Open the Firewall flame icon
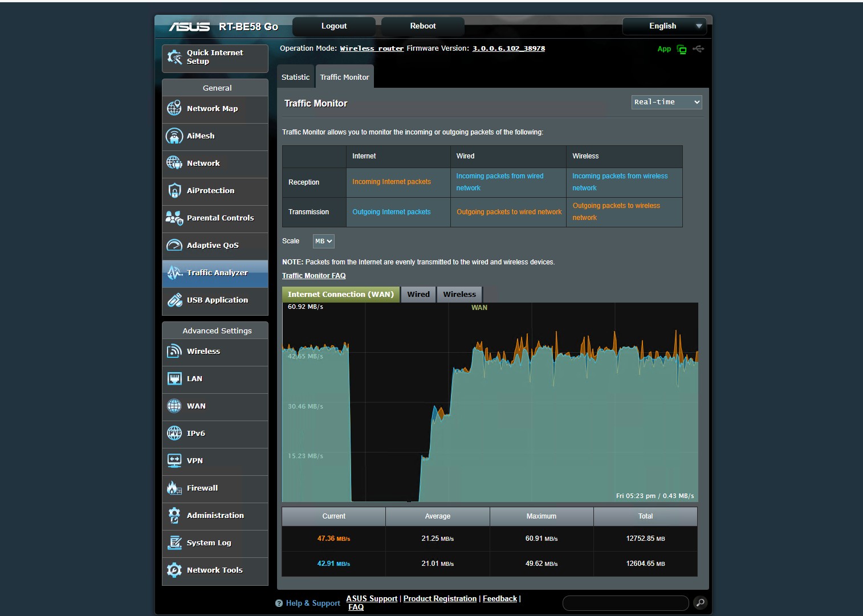This screenshot has height=616, width=863. tap(174, 488)
